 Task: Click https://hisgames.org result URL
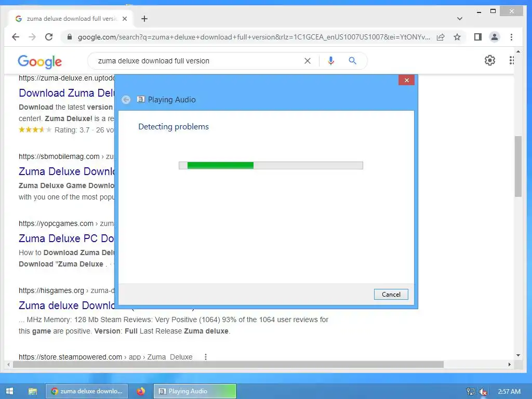point(51,290)
